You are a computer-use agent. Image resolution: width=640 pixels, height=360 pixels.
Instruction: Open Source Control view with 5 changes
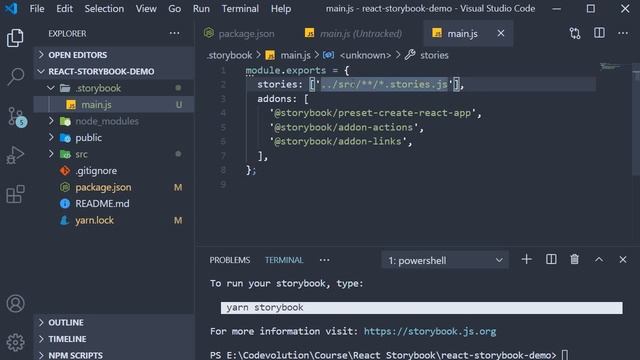16,116
